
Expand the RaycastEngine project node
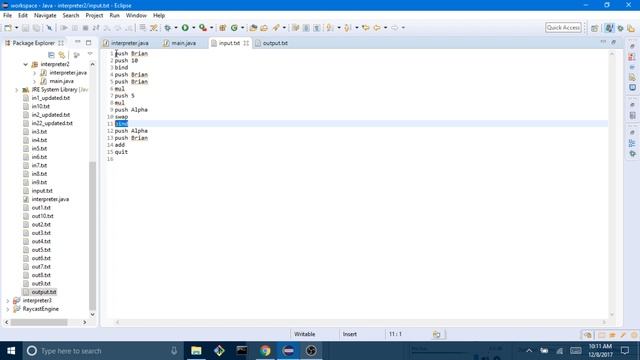pyautogui.click(x=7, y=309)
